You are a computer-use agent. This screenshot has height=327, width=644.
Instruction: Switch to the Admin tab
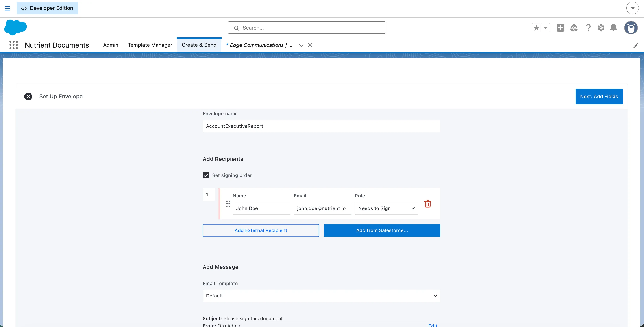click(111, 45)
